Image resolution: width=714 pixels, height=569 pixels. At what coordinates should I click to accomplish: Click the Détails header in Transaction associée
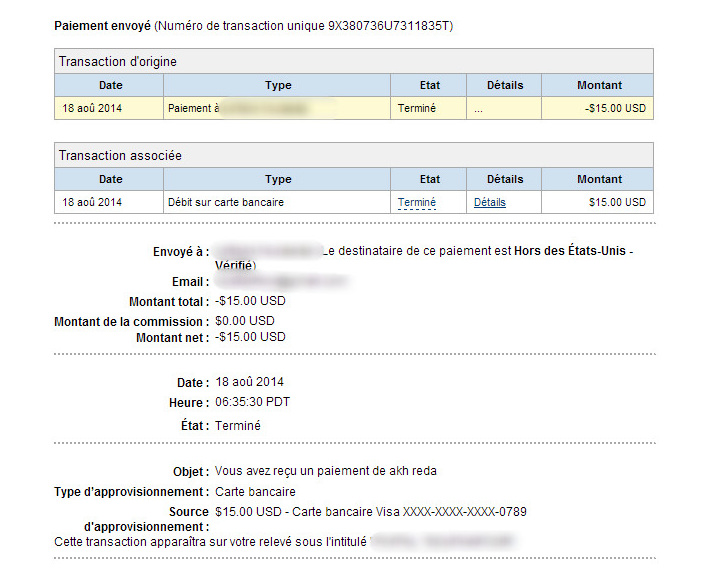click(x=505, y=179)
